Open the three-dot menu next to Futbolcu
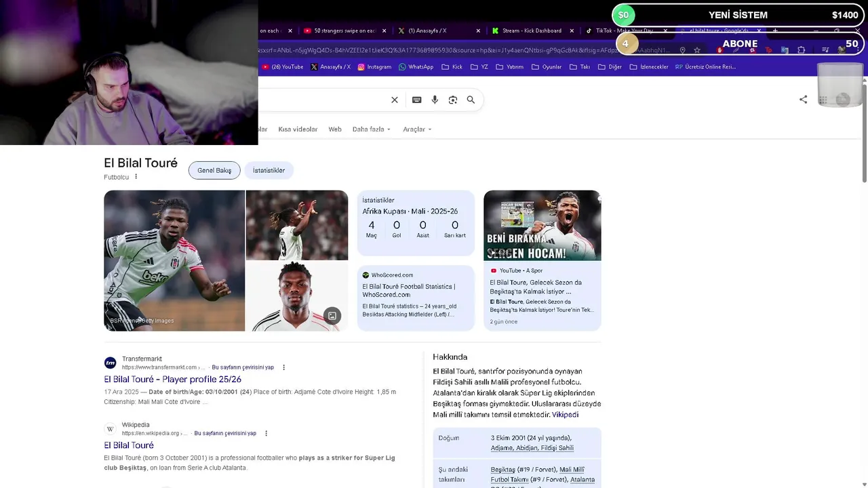Image resolution: width=868 pixels, height=488 pixels. pos(136,177)
